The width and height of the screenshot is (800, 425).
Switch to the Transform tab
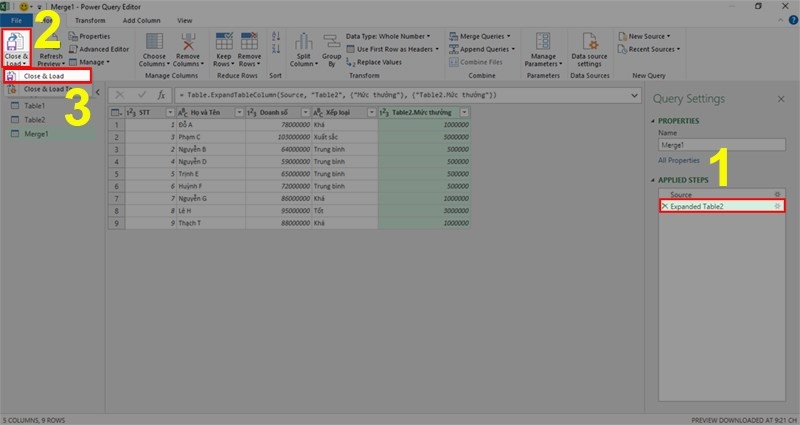coord(90,20)
